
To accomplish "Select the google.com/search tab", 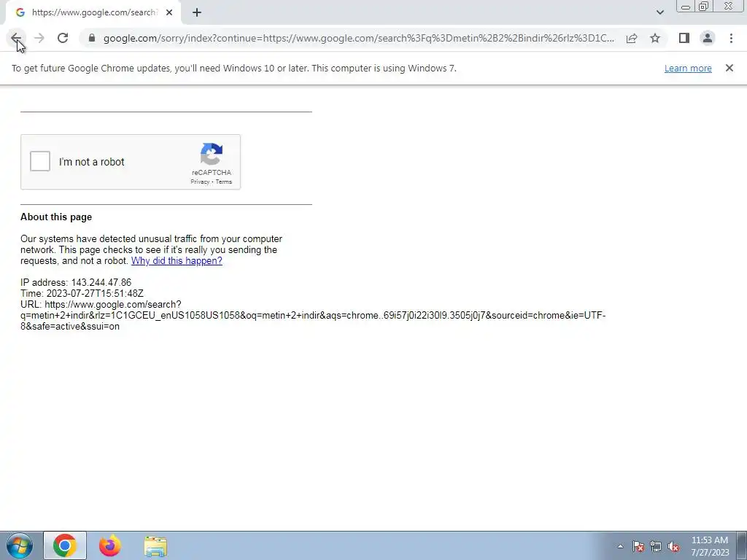I will tap(93, 12).
